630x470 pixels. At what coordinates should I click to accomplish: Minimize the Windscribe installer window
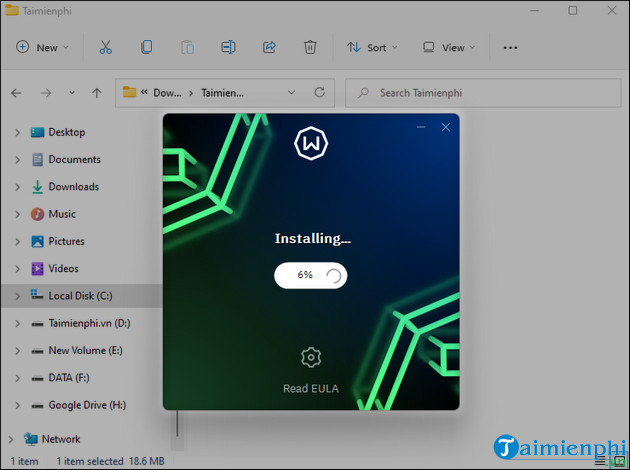[x=421, y=127]
